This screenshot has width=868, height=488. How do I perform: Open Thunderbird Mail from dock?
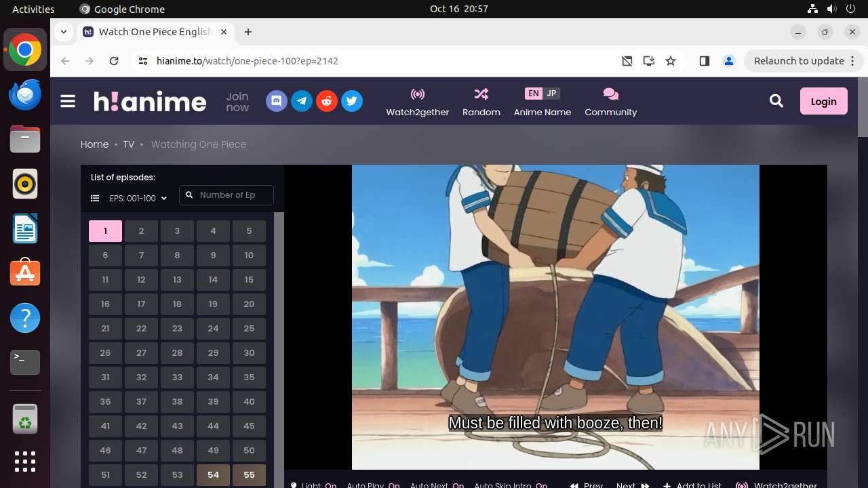[x=25, y=95]
